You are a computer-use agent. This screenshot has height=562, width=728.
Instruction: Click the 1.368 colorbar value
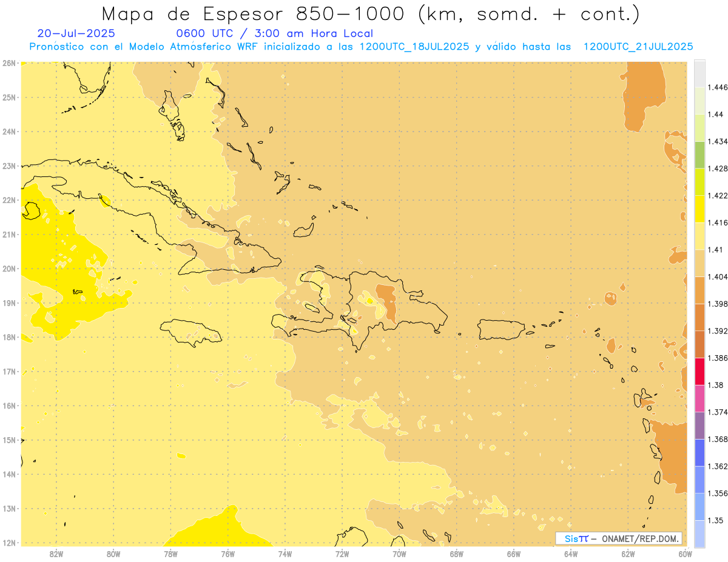(x=718, y=439)
